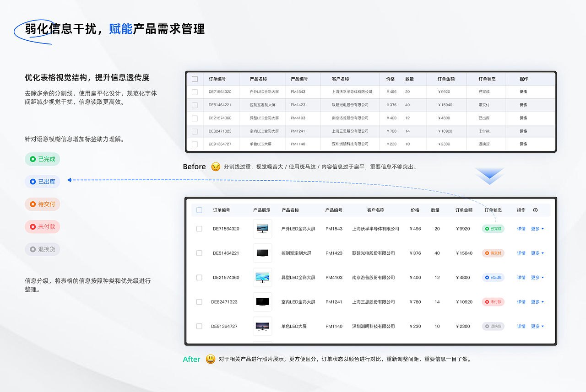Click the 已完成 status badge on row DE71564320
The width and height of the screenshot is (586, 392).
(493, 228)
